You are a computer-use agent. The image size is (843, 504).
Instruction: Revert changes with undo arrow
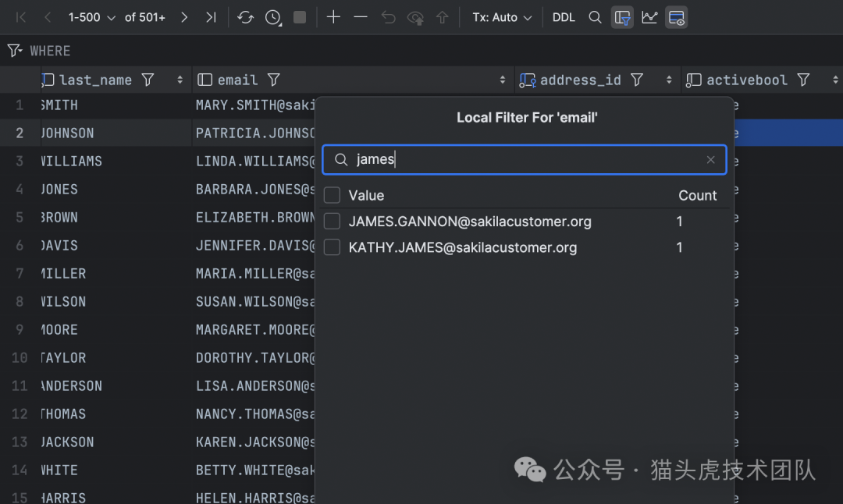pos(388,17)
